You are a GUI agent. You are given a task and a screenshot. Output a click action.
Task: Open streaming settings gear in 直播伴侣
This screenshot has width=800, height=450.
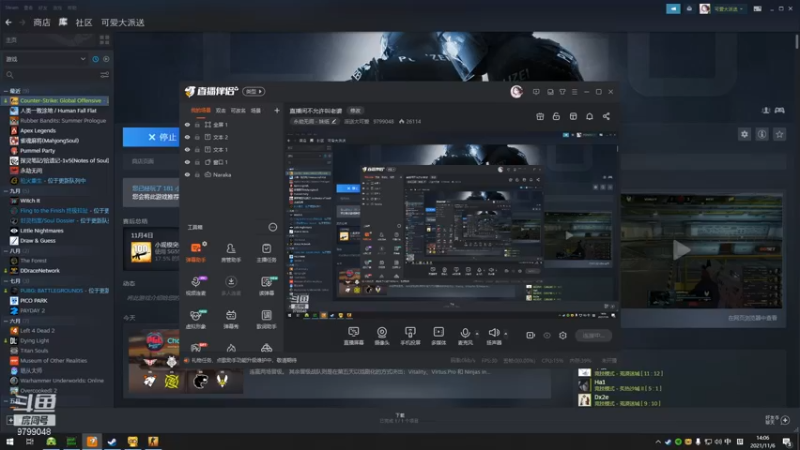[563, 335]
